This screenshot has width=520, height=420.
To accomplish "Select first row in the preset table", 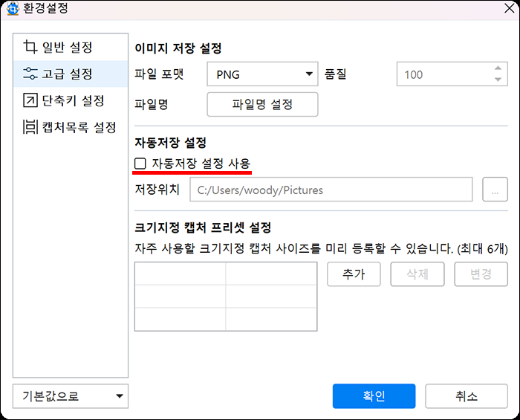I will pos(226,274).
